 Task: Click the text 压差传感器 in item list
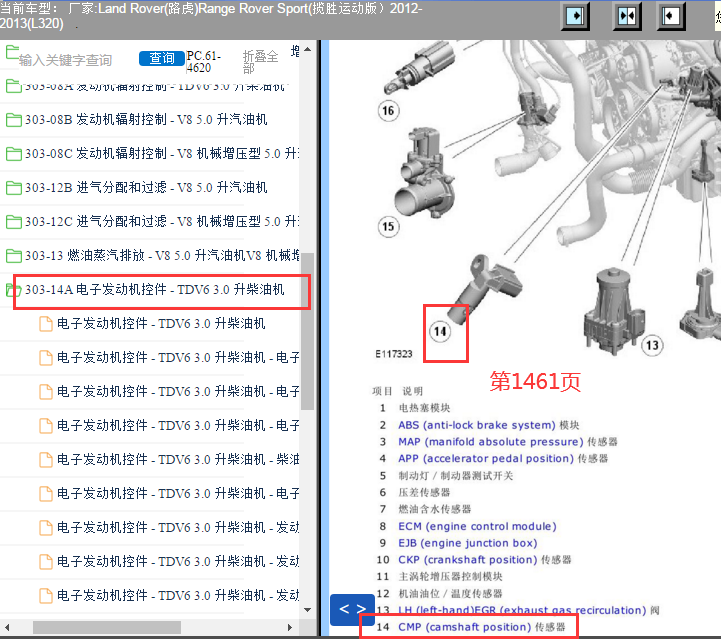(x=424, y=492)
